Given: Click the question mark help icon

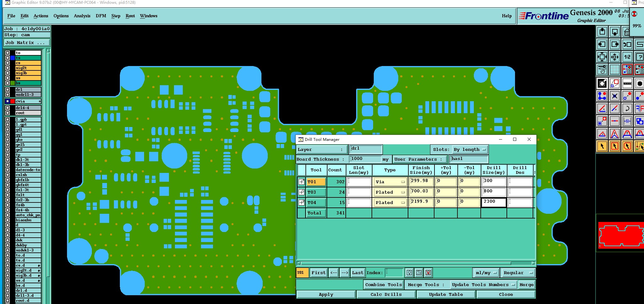Looking at the screenshot, I should coord(640,57).
